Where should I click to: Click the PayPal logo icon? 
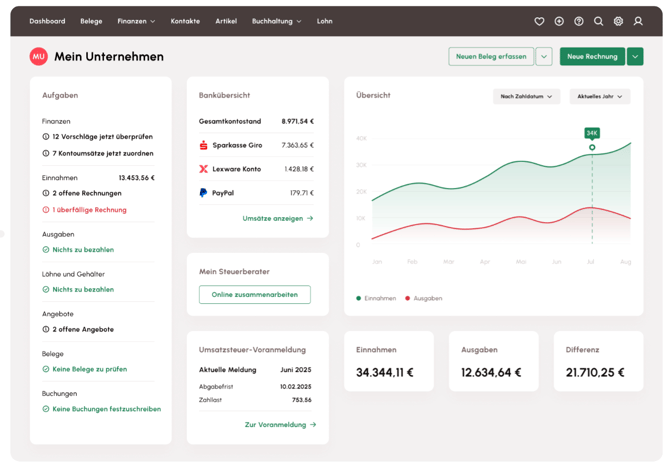(x=204, y=193)
